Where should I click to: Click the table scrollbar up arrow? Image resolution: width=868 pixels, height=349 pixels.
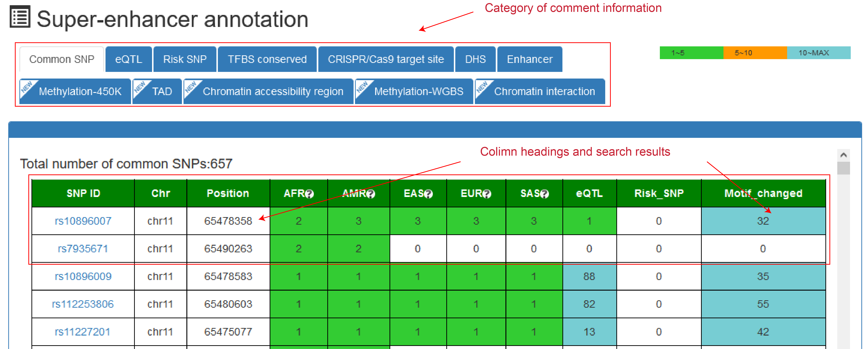[843, 155]
